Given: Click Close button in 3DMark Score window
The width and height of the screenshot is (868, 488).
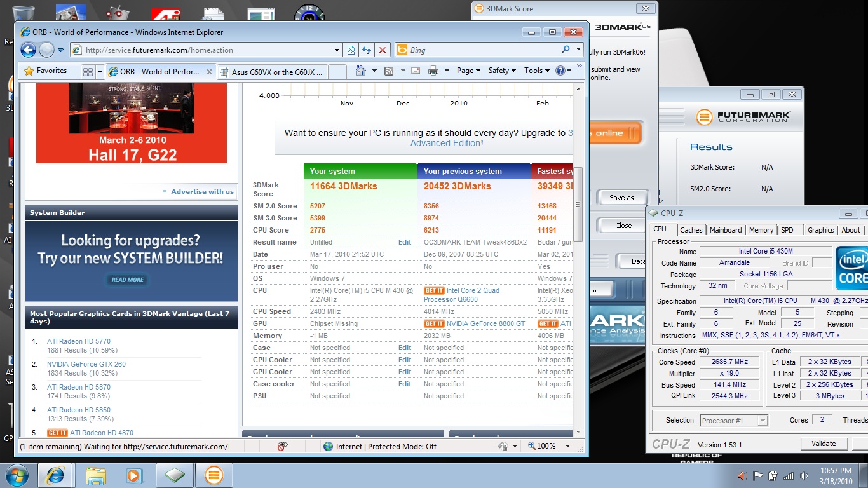Looking at the screenshot, I should coord(624,226).
